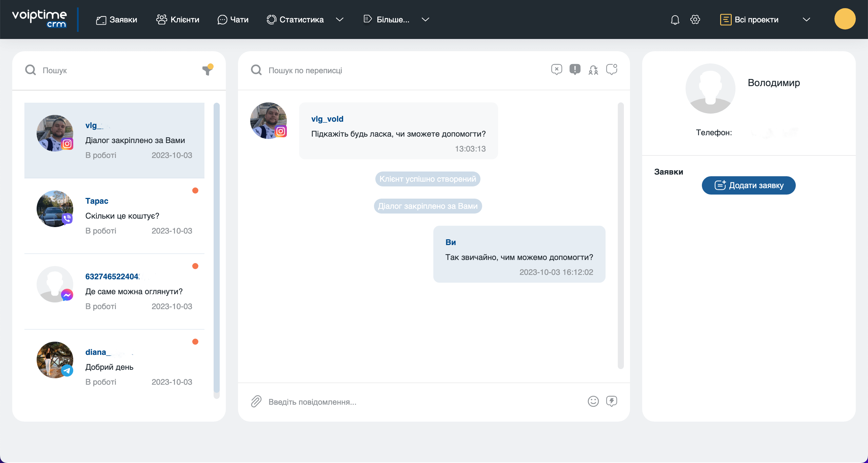Open quick replies lightning icon
This screenshot has width=868, height=463.
[x=611, y=401]
